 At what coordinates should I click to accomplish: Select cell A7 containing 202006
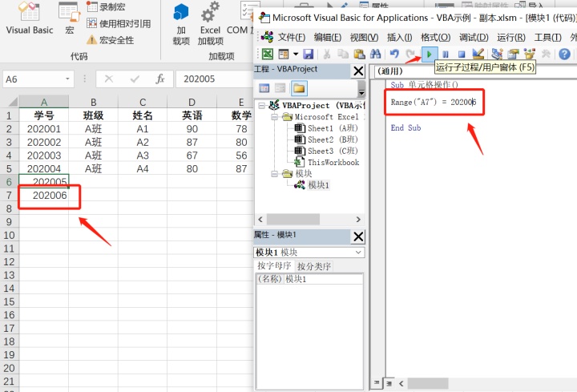coord(44,195)
